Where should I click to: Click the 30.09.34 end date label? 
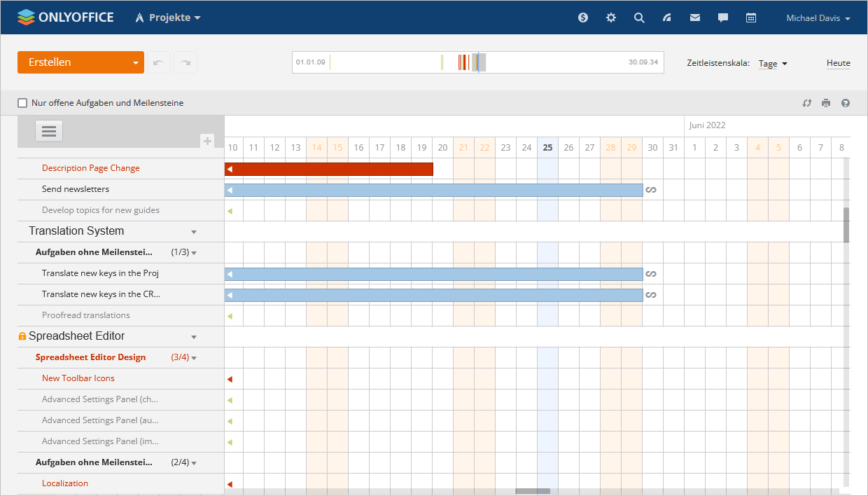pyautogui.click(x=643, y=62)
